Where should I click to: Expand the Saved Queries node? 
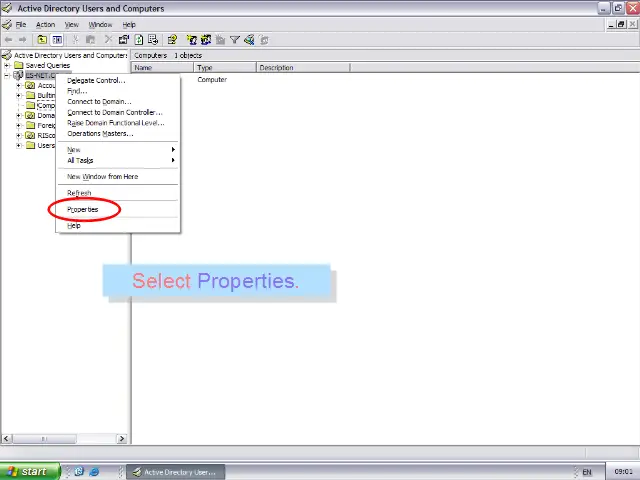coord(7,65)
